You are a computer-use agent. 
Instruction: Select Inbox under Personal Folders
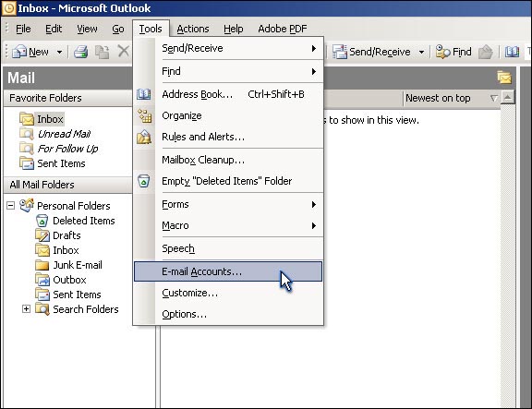[66, 250]
